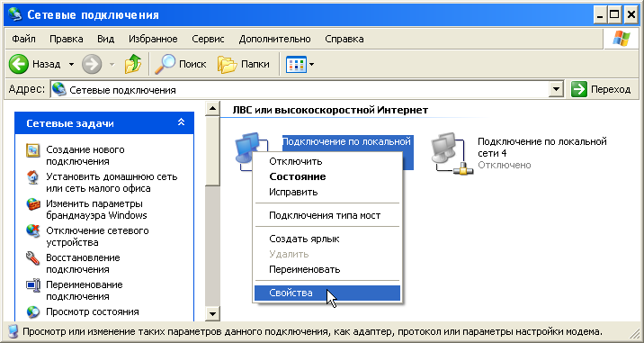The width and height of the screenshot is (644, 343).
Task: Toggle the Папки folders pane button
Action: 244,64
